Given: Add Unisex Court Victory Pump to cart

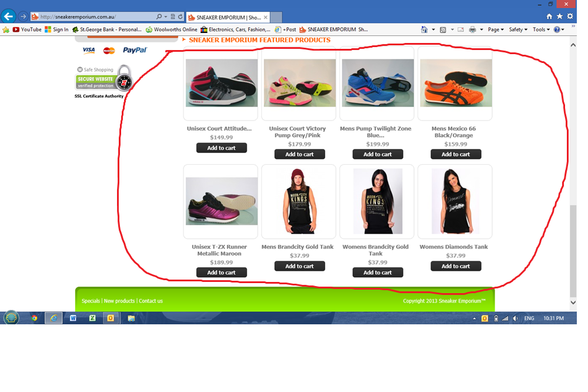Looking at the screenshot, I should (300, 154).
